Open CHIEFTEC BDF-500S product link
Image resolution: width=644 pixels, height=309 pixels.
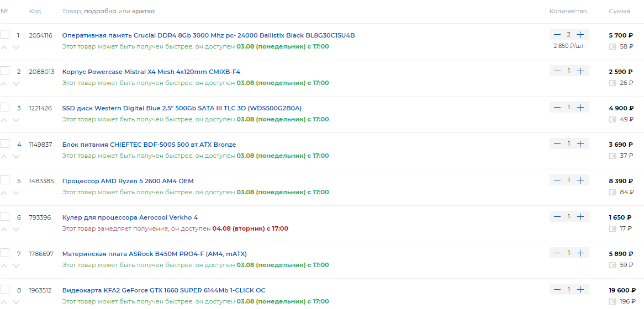click(149, 145)
